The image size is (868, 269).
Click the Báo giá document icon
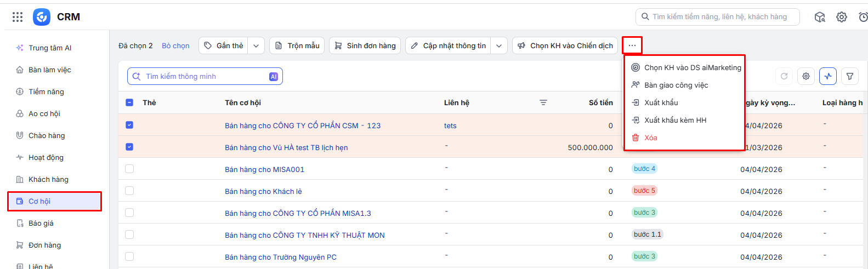20,223
